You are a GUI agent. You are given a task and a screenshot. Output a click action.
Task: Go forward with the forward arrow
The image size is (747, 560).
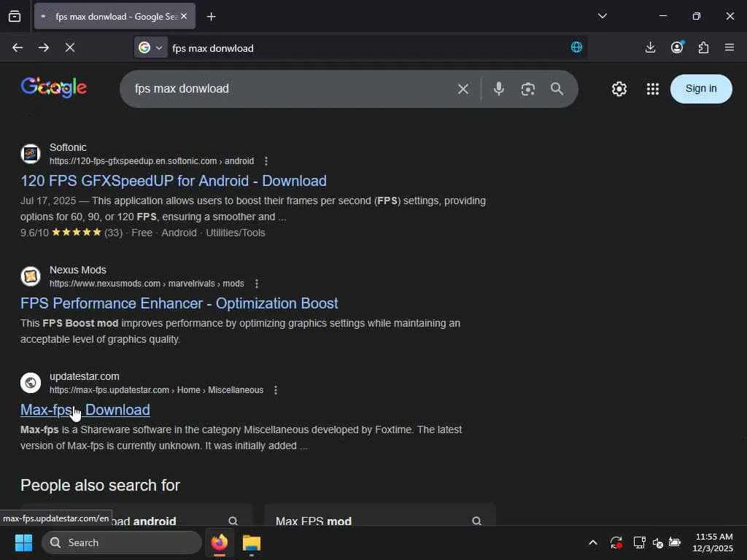pyautogui.click(x=44, y=47)
